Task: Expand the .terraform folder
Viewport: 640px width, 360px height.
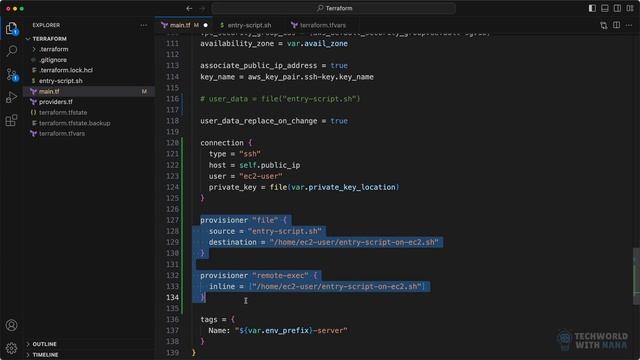Action: (54, 49)
